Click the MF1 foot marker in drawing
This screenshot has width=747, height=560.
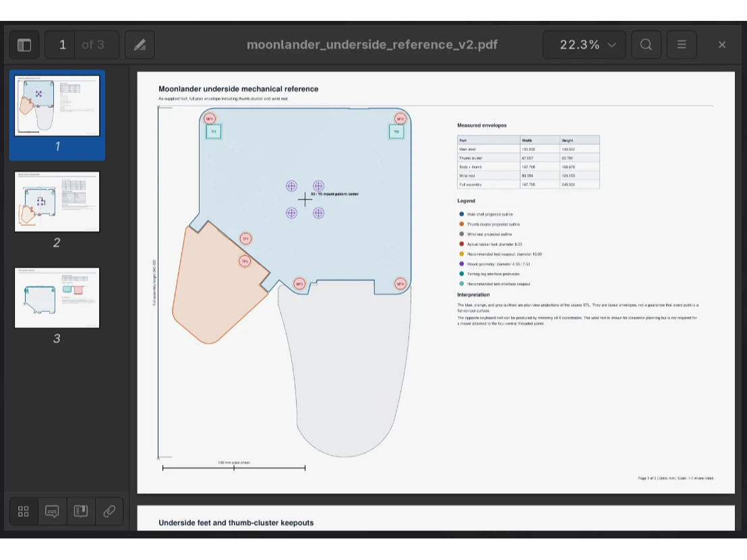(x=210, y=119)
